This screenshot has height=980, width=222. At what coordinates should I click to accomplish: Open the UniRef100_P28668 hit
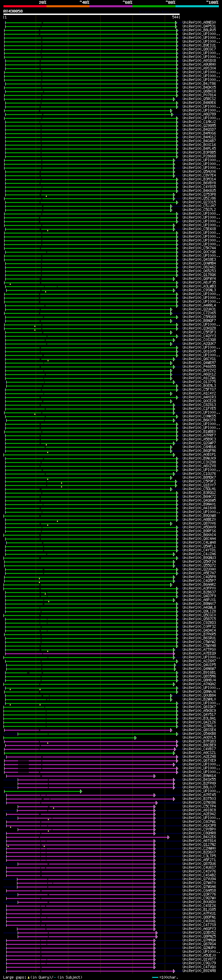(199, 156)
